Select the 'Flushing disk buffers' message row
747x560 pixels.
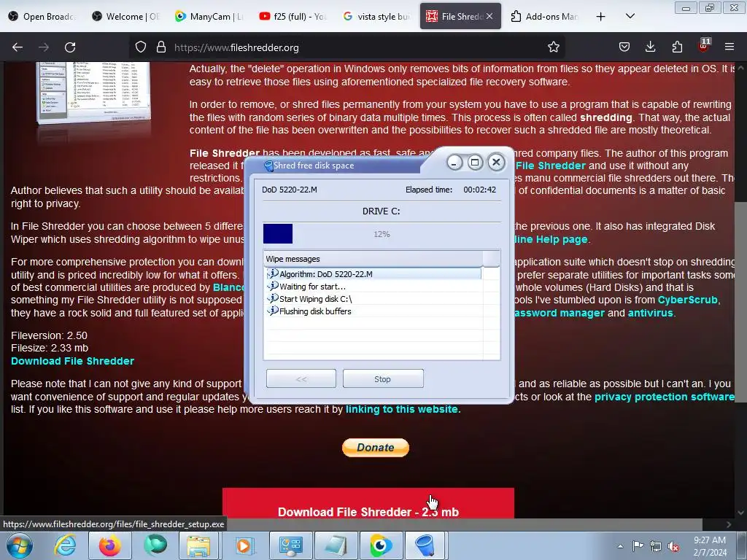coord(373,311)
